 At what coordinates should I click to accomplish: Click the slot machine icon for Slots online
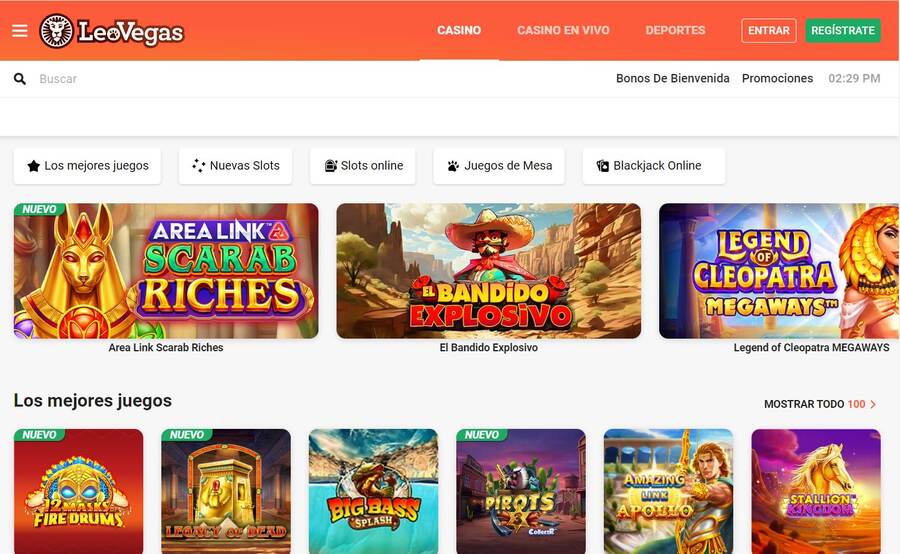[331, 166]
